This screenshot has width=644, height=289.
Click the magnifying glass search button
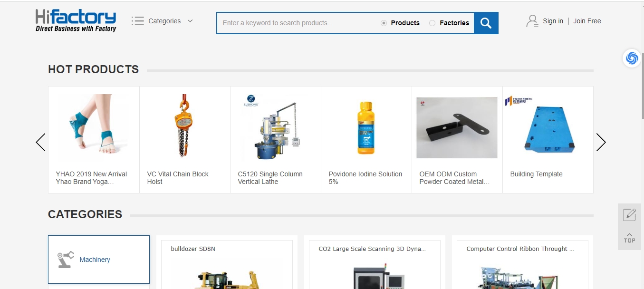point(486,23)
